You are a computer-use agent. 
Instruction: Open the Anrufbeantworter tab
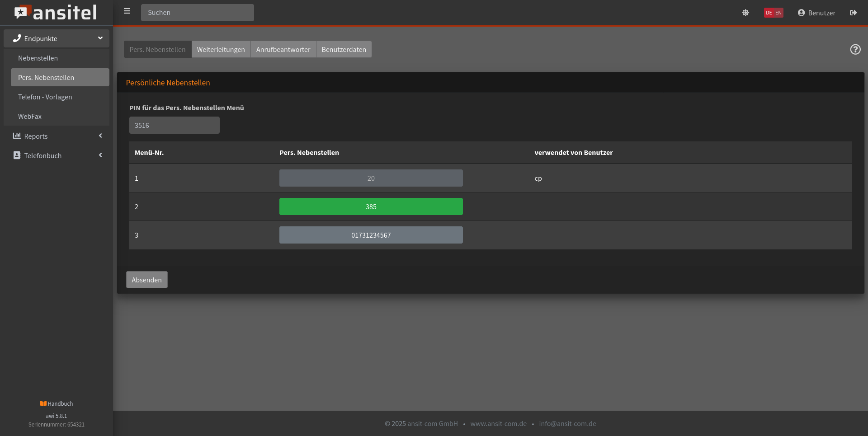[283, 49]
